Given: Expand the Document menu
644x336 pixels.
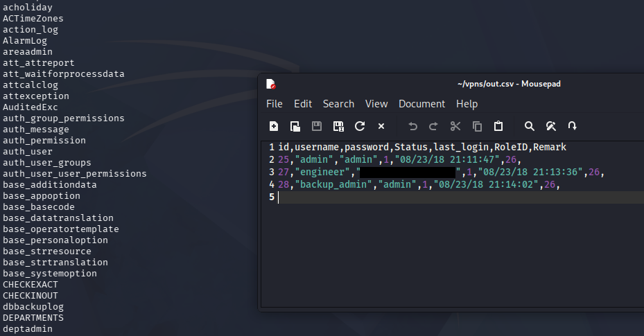Looking at the screenshot, I should click(421, 104).
